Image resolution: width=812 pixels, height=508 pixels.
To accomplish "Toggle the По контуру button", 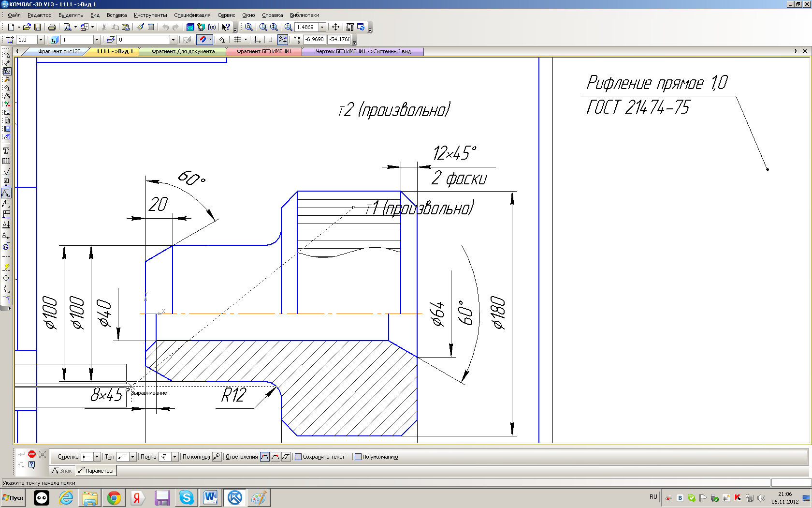I will (217, 457).
